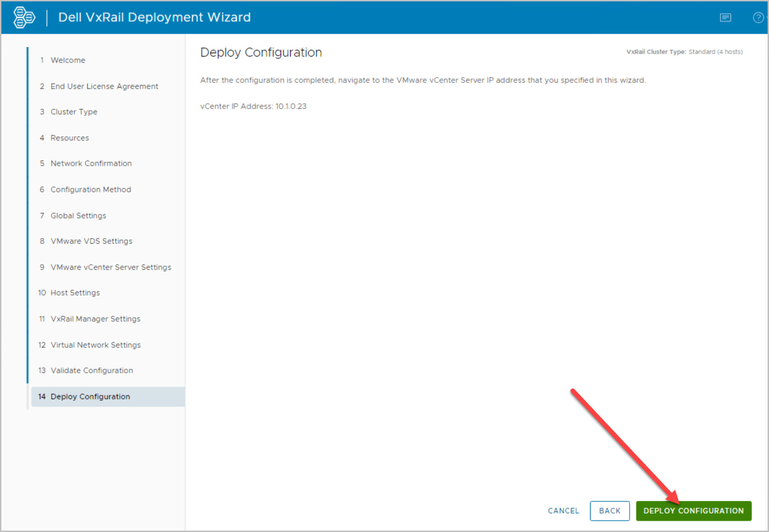The image size is (769, 532).
Task: Open End User License Agreement step
Action: click(104, 86)
